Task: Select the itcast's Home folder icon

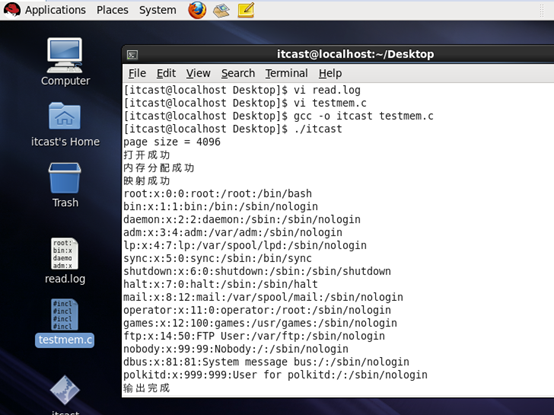Action: [x=65, y=116]
